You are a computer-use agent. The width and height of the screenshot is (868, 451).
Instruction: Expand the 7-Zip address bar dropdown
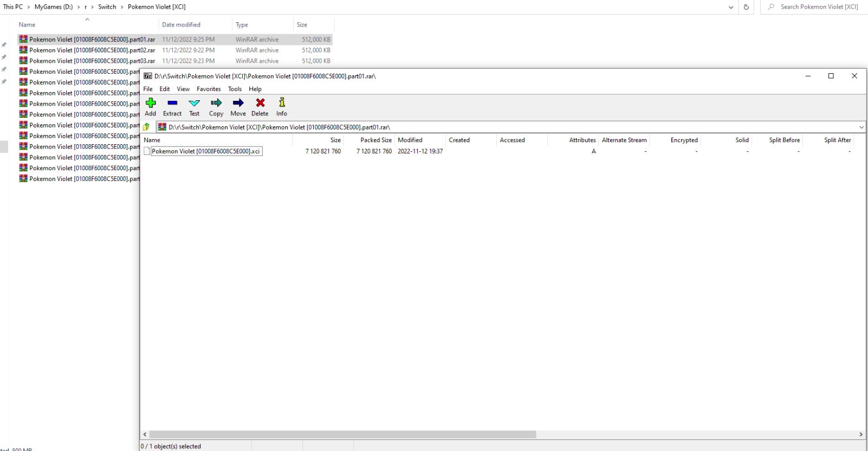click(x=861, y=127)
